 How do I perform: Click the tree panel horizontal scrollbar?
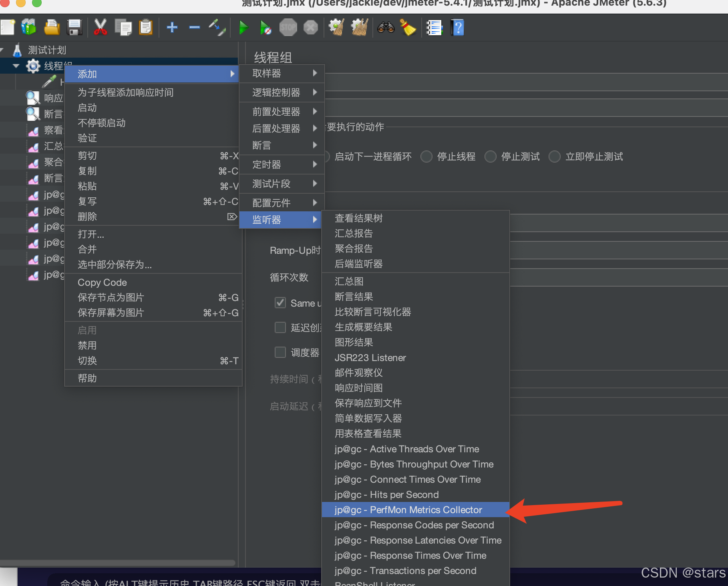117,563
